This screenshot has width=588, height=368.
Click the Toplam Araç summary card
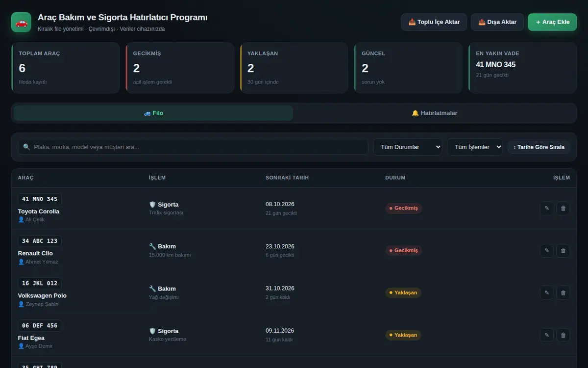tap(66, 68)
